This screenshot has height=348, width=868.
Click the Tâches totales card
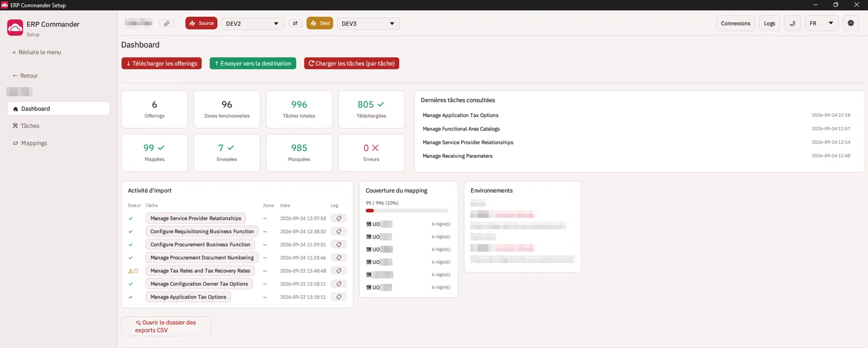pos(299,109)
